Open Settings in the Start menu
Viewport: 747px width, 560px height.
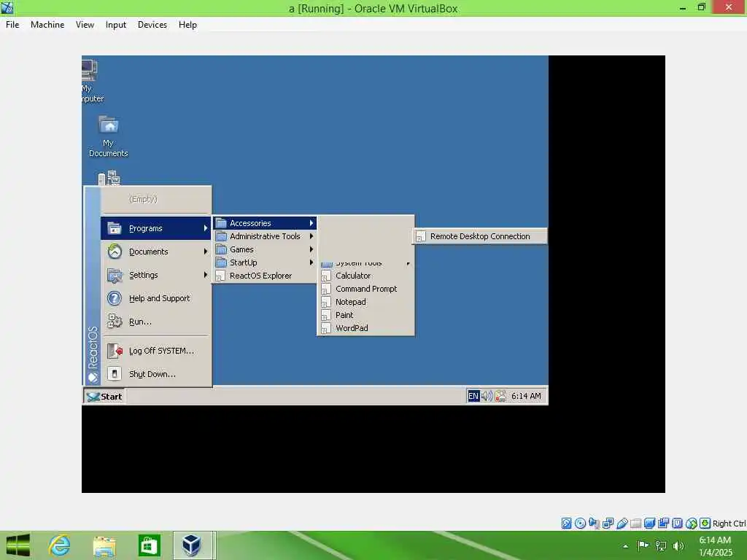tap(156, 275)
